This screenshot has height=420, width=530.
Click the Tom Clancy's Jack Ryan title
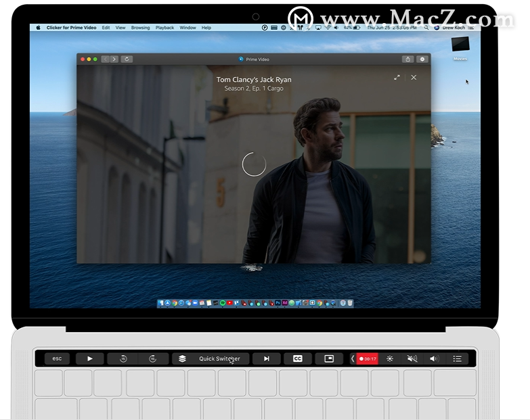coord(254,80)
